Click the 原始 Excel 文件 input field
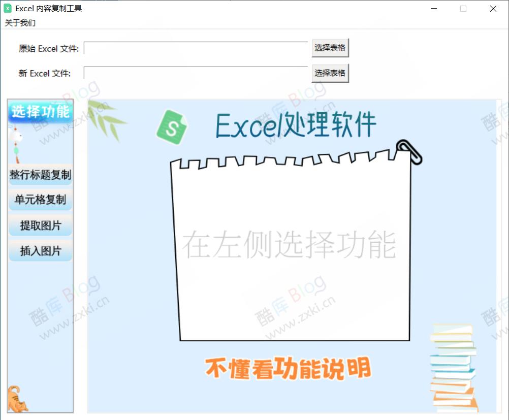Viewport: 509px width, 420px height. [196, 47]
